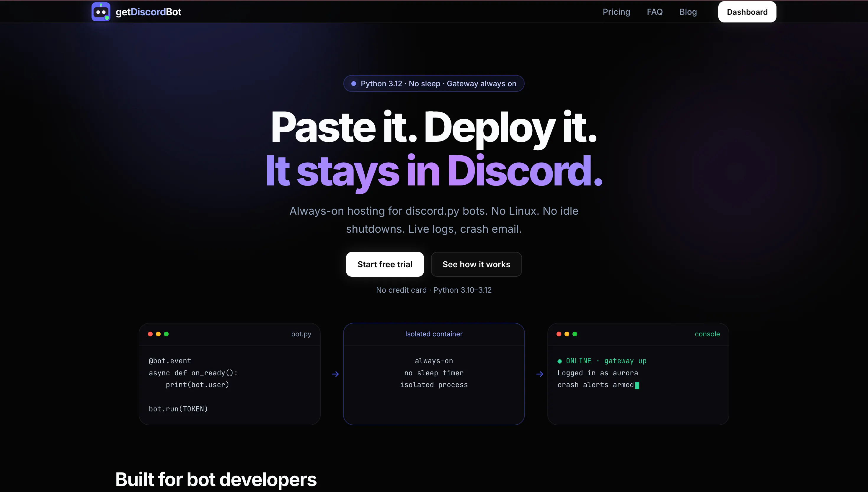Screen dimensions: 868x492
Task: Click the no sleep timer text
Action: 434,373
